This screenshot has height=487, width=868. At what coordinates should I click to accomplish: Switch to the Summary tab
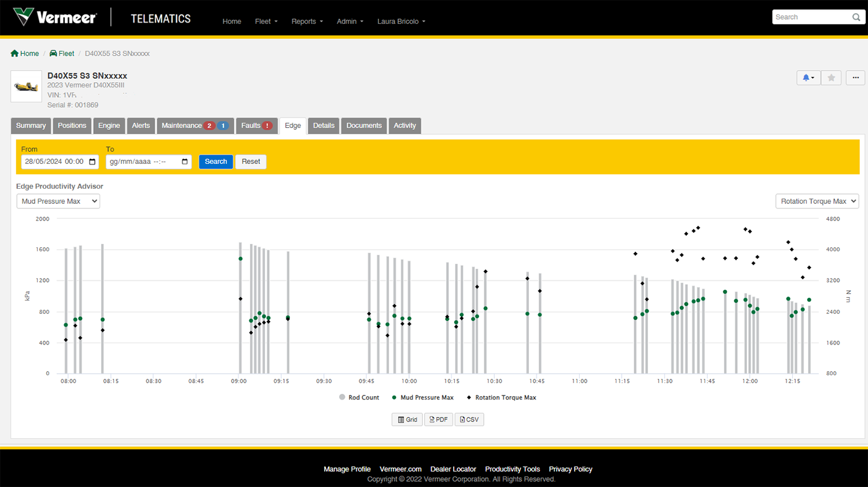(31, 126)
